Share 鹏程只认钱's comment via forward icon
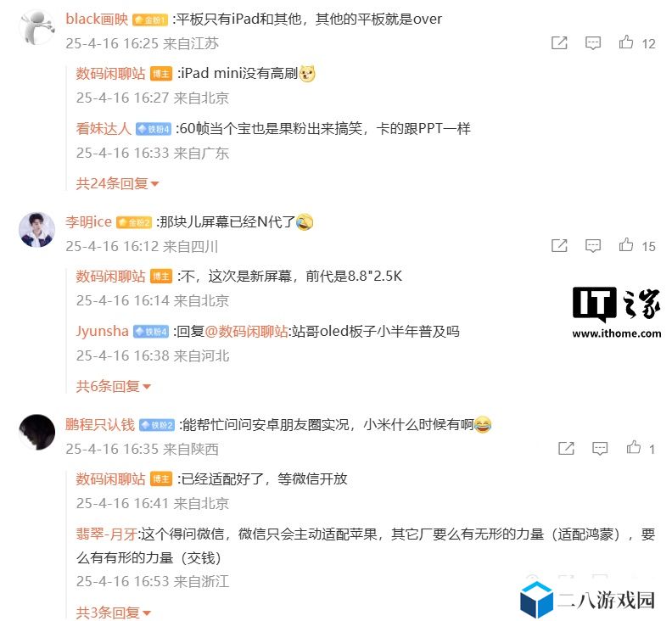This screenshot has width=672, height=621. coord(566,448)
